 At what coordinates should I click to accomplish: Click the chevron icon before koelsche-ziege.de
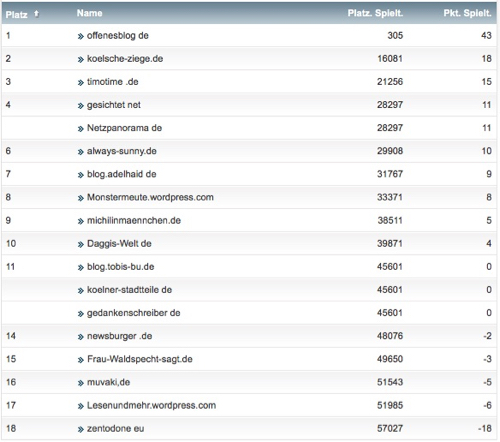pyautogui.click(x=80, y=60)
